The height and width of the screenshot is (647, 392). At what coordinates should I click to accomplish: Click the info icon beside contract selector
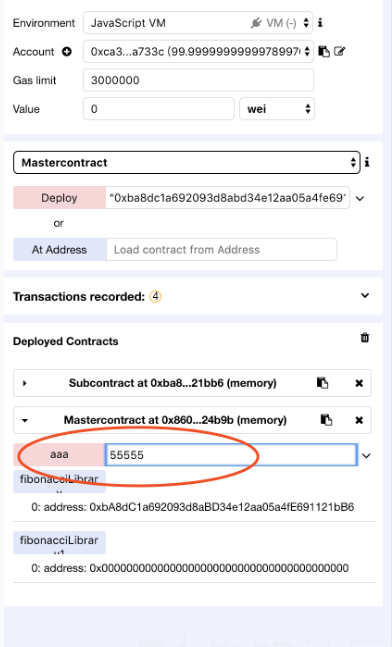click(367, 163)
